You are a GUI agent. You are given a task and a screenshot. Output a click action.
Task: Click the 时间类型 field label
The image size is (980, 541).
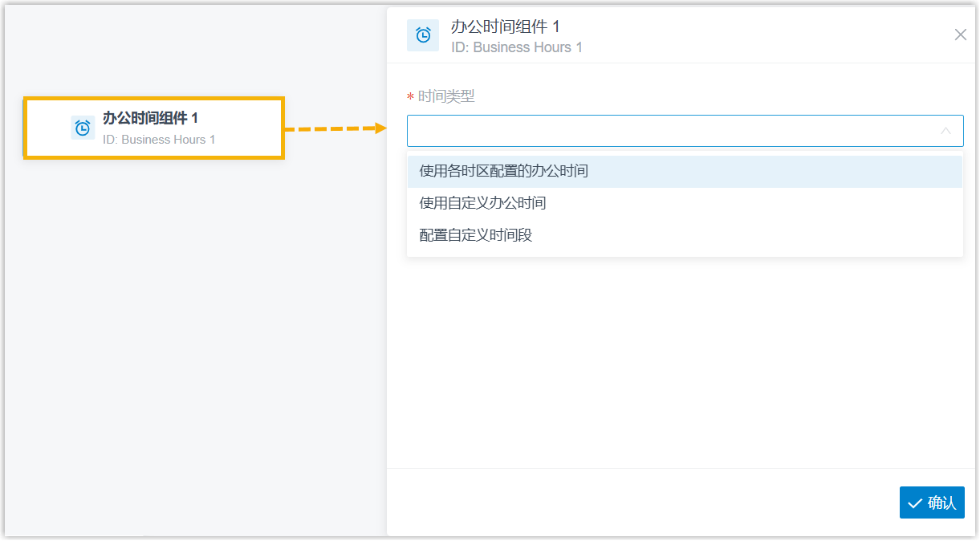click(446, 96)
